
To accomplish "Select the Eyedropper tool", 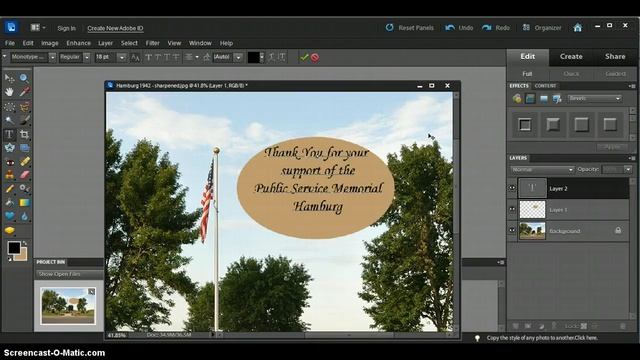I will click(24, 92).
